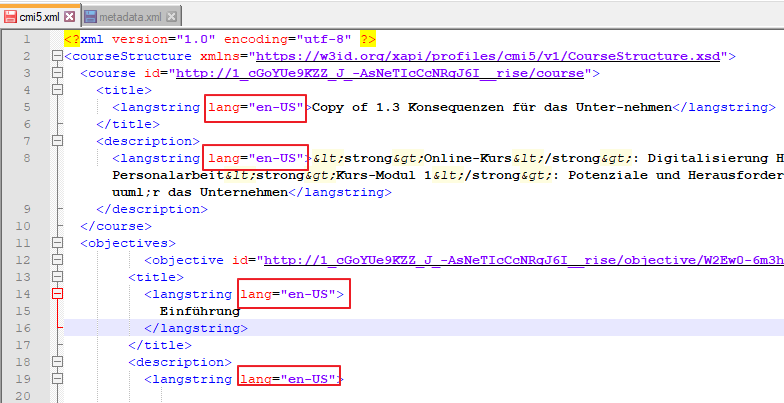Collapse the description fold on line 18

(58, 362)
